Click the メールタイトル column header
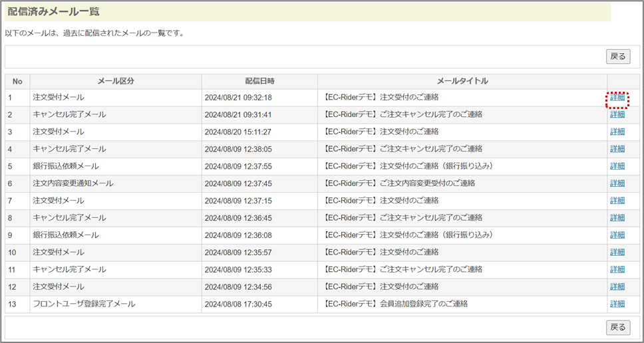The width and height of the screenshot is (644, 343). point(462,81)
